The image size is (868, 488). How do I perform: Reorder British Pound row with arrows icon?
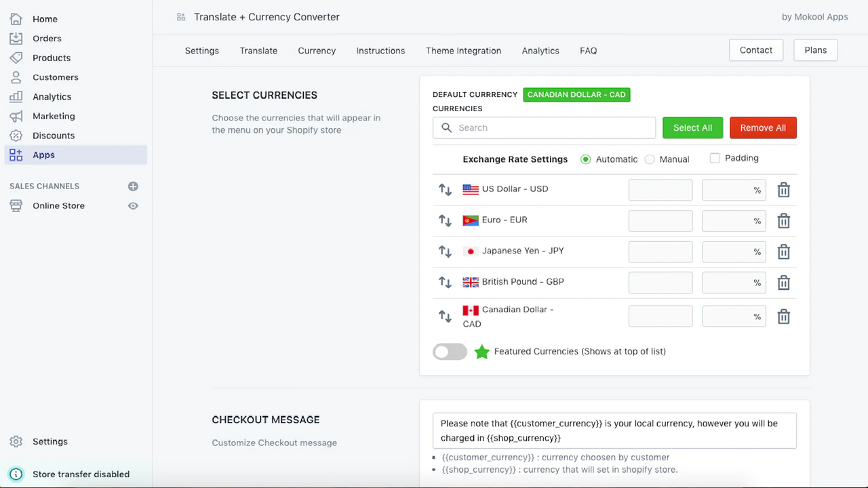point(445,282)
